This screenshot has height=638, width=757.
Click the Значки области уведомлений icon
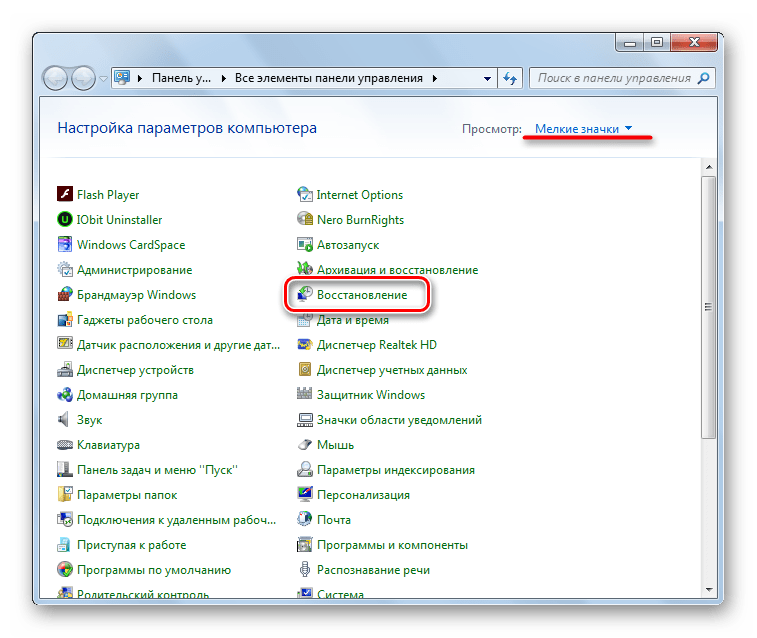(x=305, y=420)
